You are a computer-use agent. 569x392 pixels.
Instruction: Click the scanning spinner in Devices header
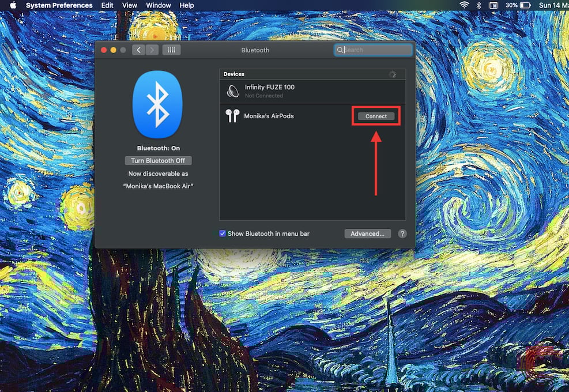[392, 74]
